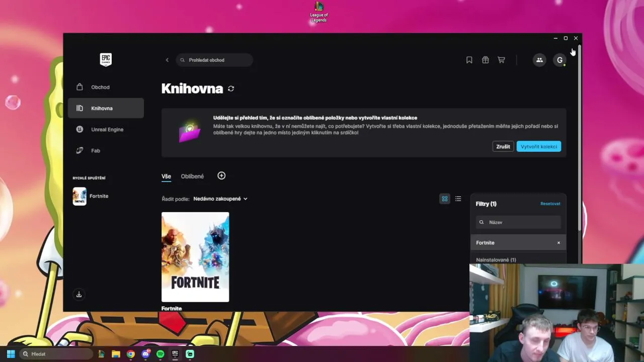This screenshot has height=362, width=644.
Task: Remove the Fortnite filter chip
Action: tap(558, 243)
